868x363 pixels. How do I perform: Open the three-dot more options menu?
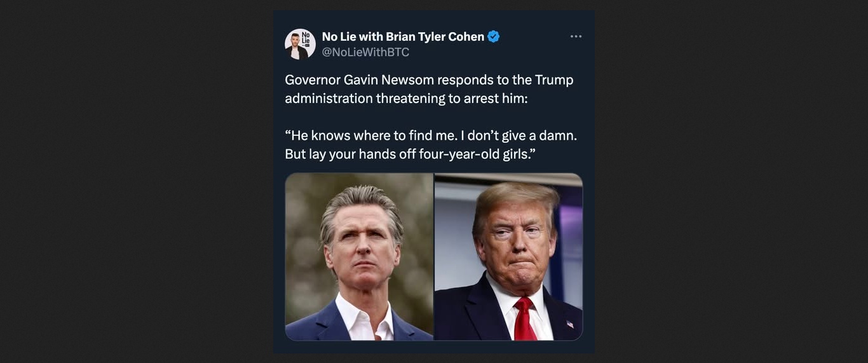tap(576, 37)
